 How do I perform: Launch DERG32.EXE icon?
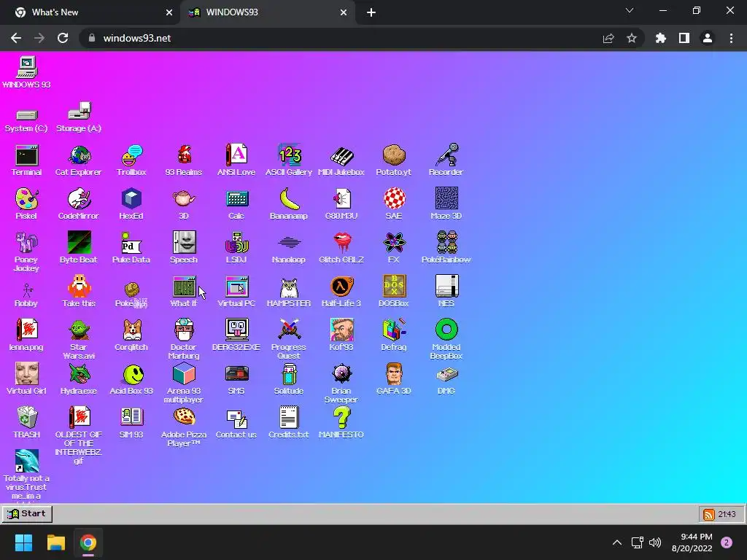click(236, 330)
